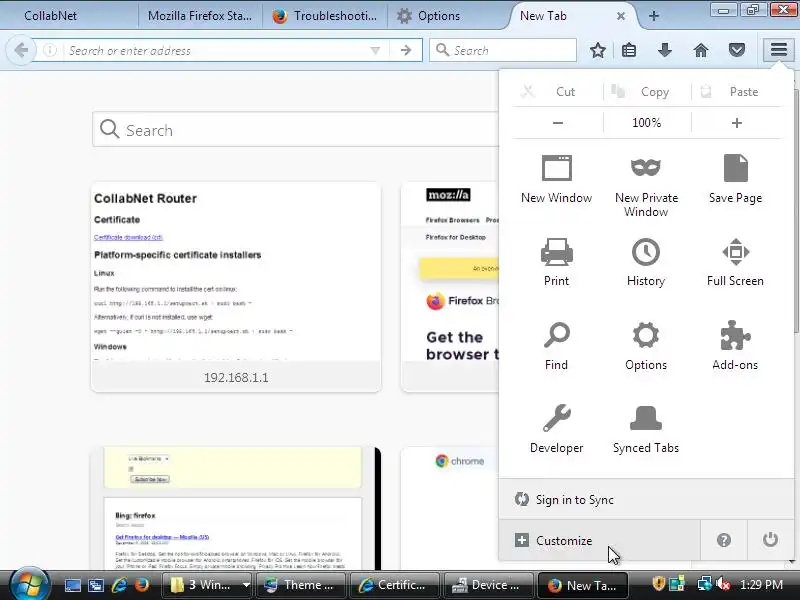Click the Go arrow in address bar

[x=406, y=50]
